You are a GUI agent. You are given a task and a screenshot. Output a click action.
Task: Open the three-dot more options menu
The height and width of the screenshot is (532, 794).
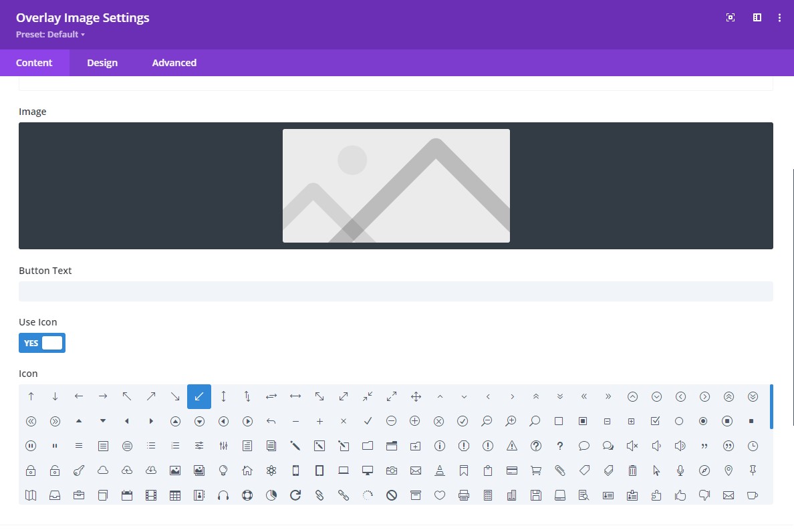(x=779, y=18)
